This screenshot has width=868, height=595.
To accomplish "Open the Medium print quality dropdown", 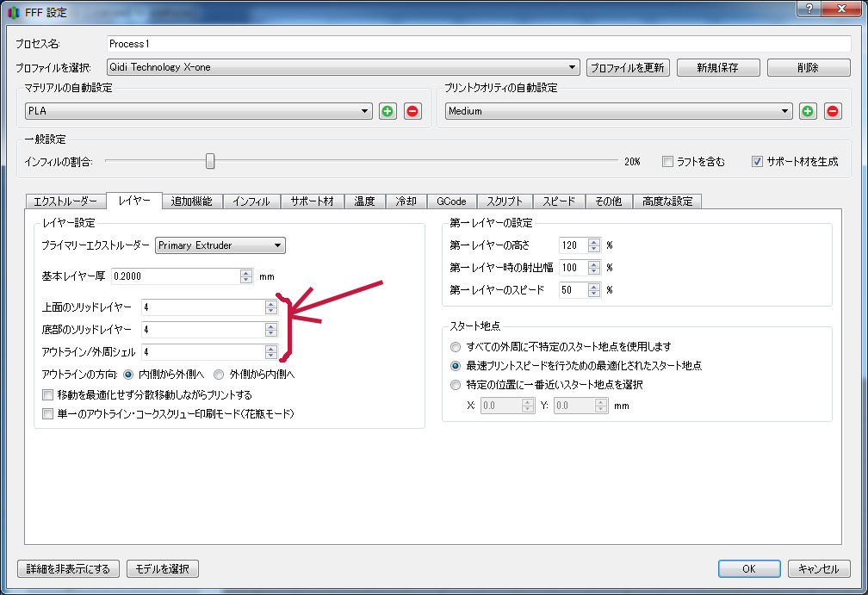I will click(618, 111).
